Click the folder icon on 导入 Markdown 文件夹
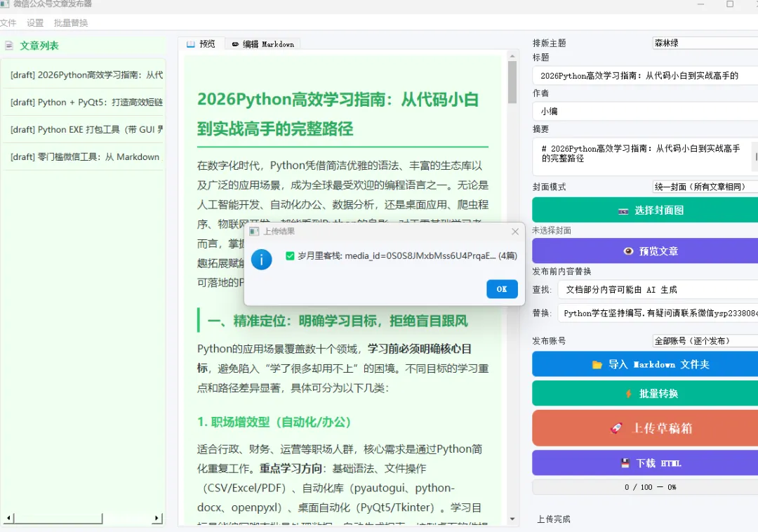The height and width of the screenshot is (532, 758). click(597, 364)
